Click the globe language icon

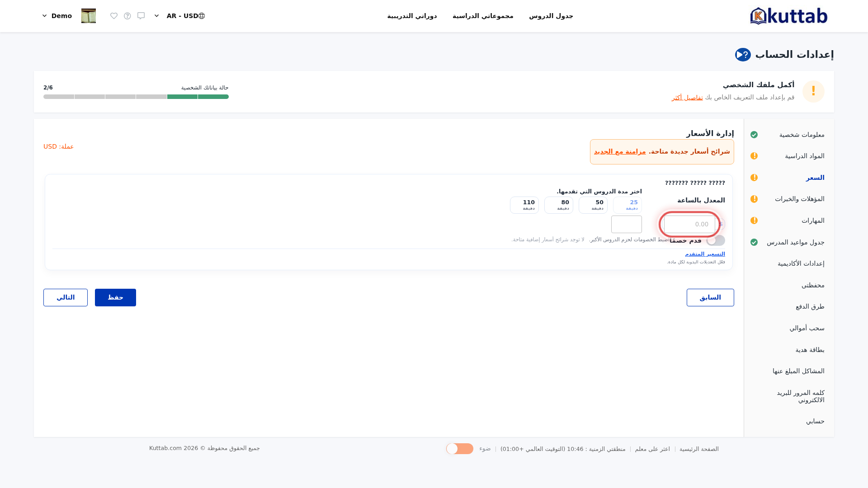click(202, 16)
